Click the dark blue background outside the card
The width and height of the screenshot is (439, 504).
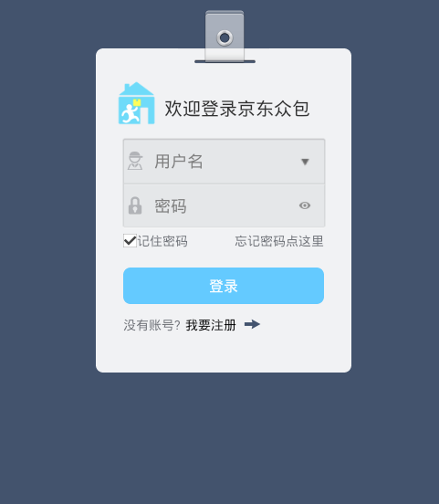tap(219, 437)
